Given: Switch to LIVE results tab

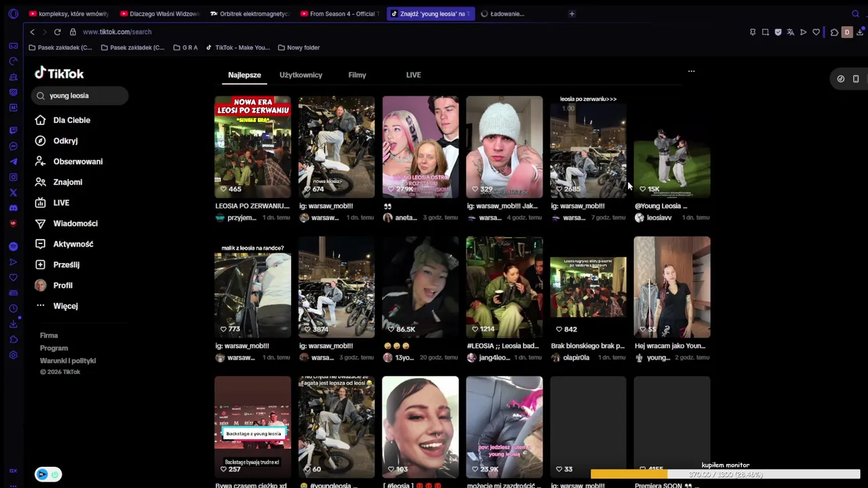Looking at the screenshot, I should [x=413, y=75].
